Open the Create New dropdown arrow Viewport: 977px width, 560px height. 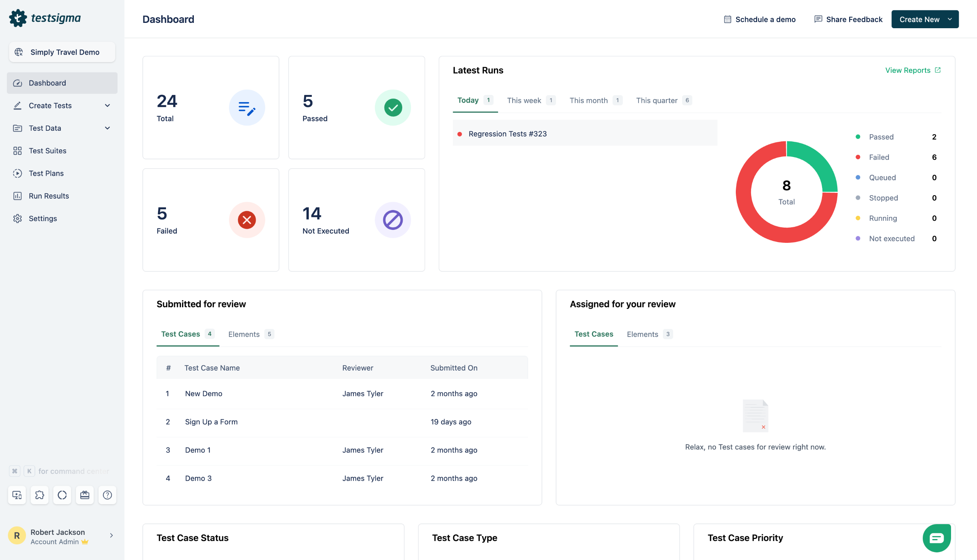[x=950, y=19]
